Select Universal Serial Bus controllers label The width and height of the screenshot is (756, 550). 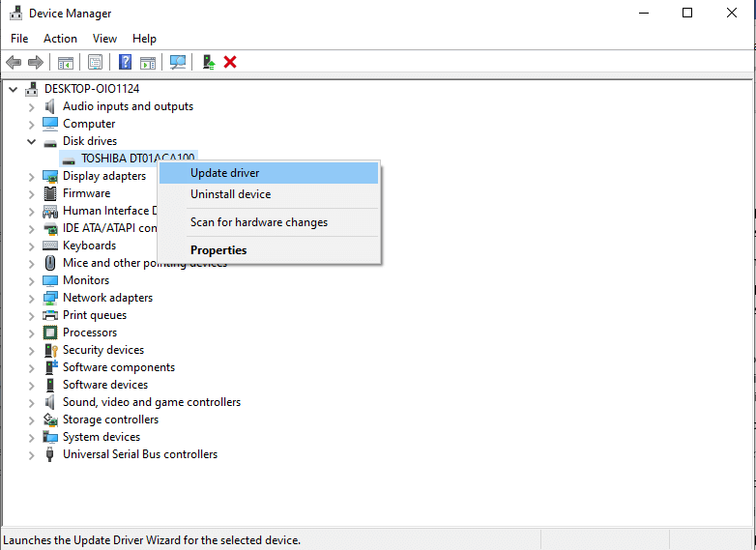point(140,454)
